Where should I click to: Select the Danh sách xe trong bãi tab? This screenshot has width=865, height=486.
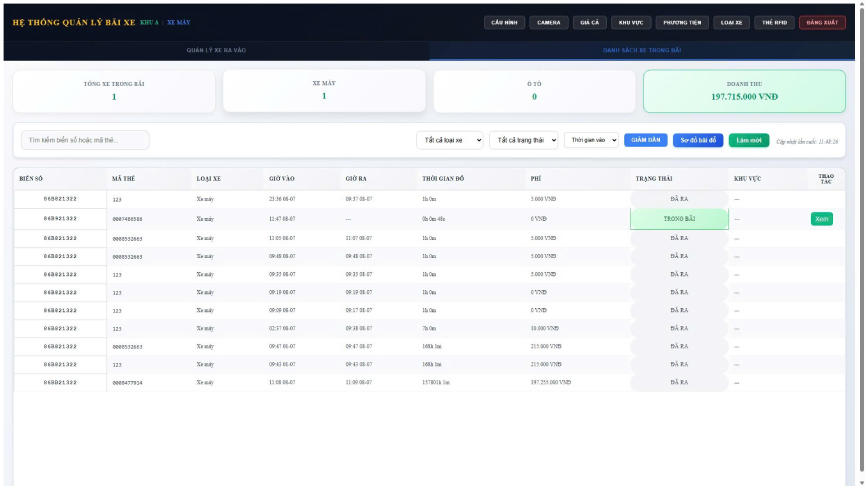643,49
